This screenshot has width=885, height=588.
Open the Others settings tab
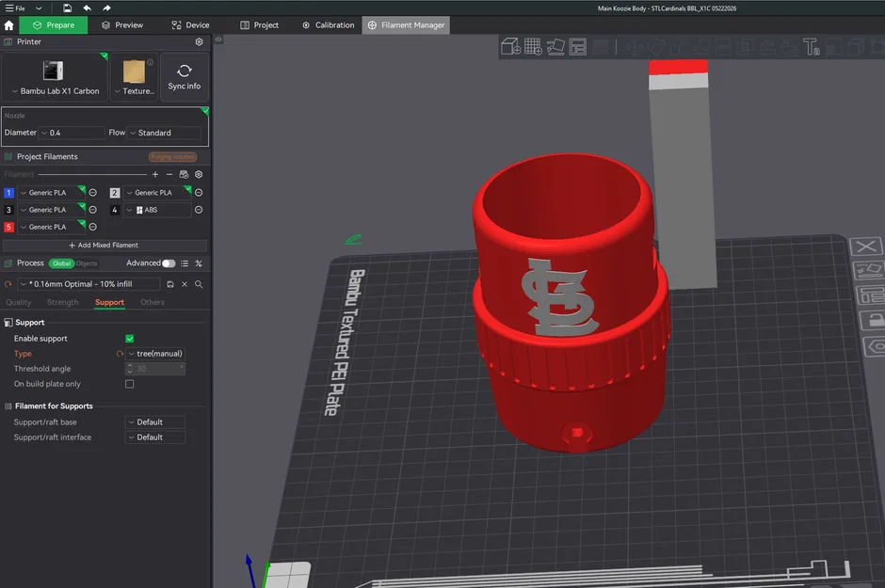click(153, 302)
